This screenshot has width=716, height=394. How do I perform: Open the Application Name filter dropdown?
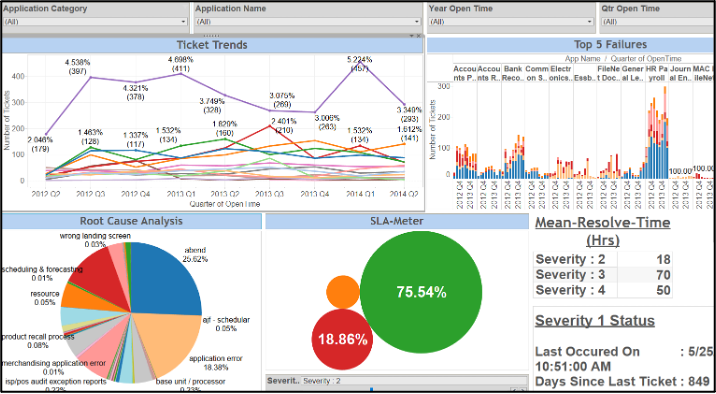(308, 21)
